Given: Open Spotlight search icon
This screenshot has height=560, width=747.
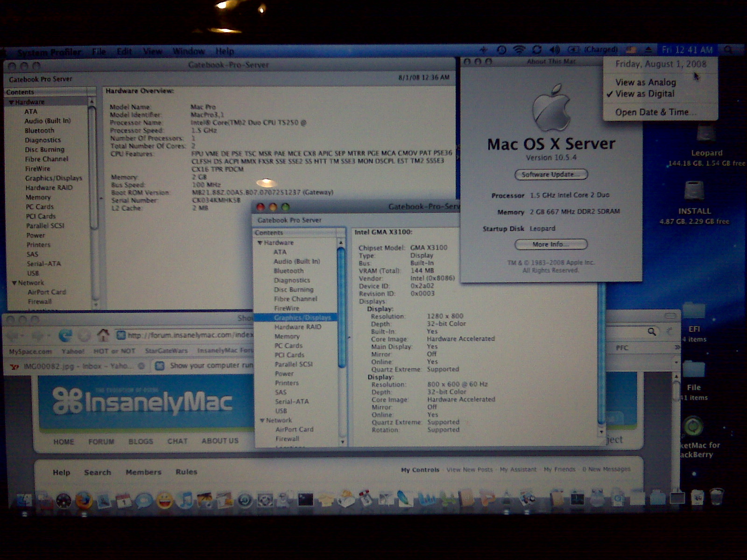Looking at the screenshot, I should (728, 50).
